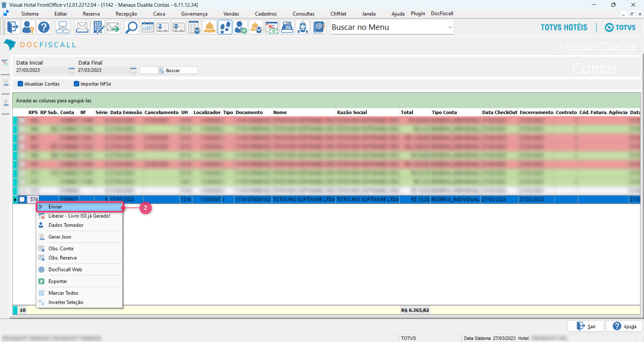Click the add user toolbar icon
Screen dimensions: 644x342
[240, 27]
